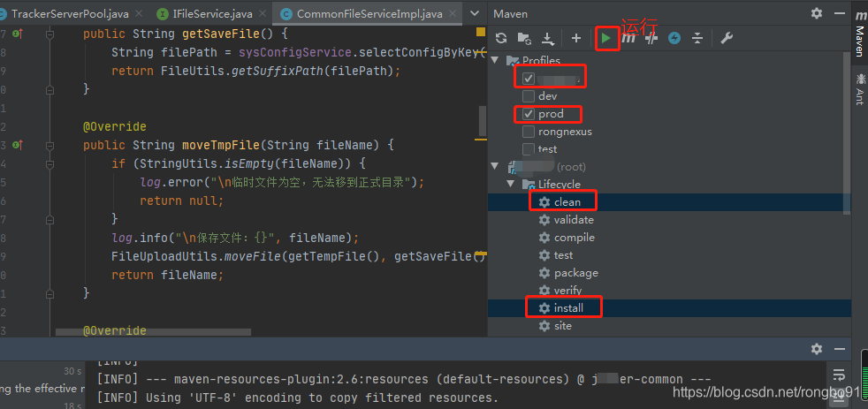This screenshot has width=868, height=409.
Task: Click editor horizontal scrollbar
Action: pyautogui.click(x=153, y=332)
